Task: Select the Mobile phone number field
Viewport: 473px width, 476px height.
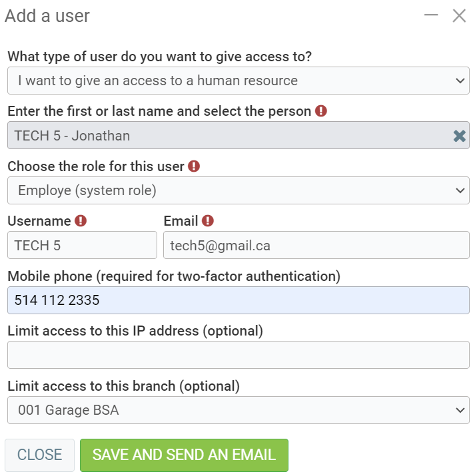Action: pyautogui.click(x=238, y=300)
